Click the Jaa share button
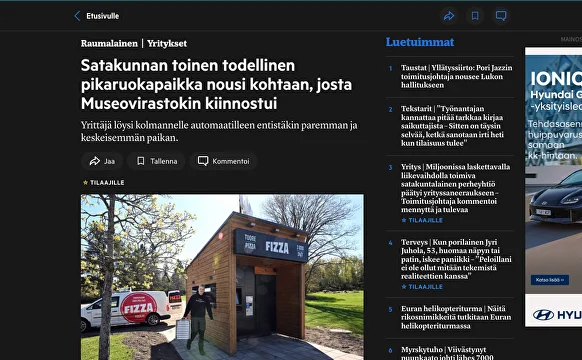Image resolution: width=582 pixels, height=360 pixels. 102,161
